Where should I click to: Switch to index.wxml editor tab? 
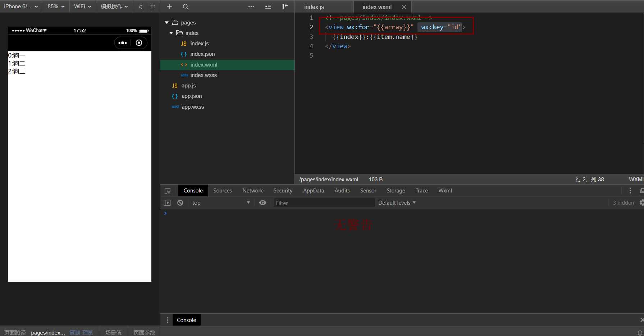(377, 7)
